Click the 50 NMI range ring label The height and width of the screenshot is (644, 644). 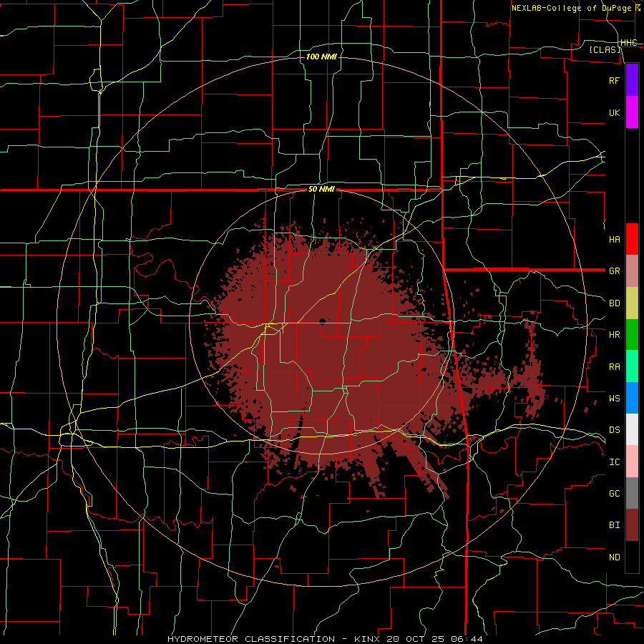(x=321, y=190)
